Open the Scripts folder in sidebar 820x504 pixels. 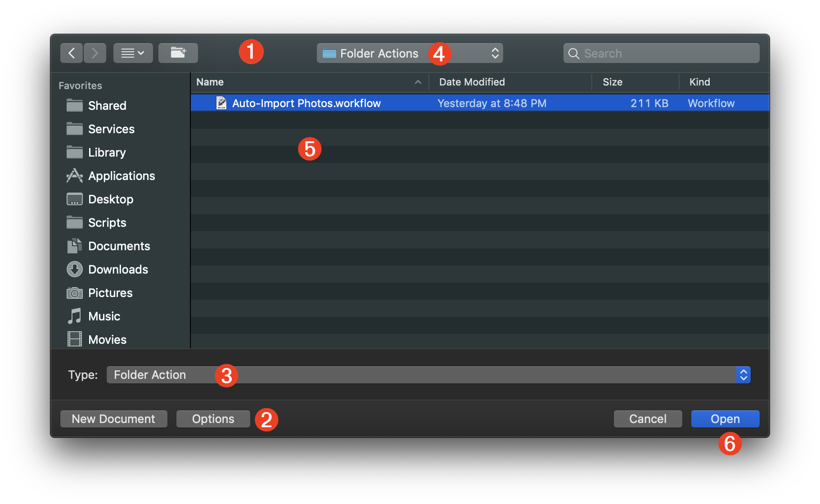click(x=107, y=222)
